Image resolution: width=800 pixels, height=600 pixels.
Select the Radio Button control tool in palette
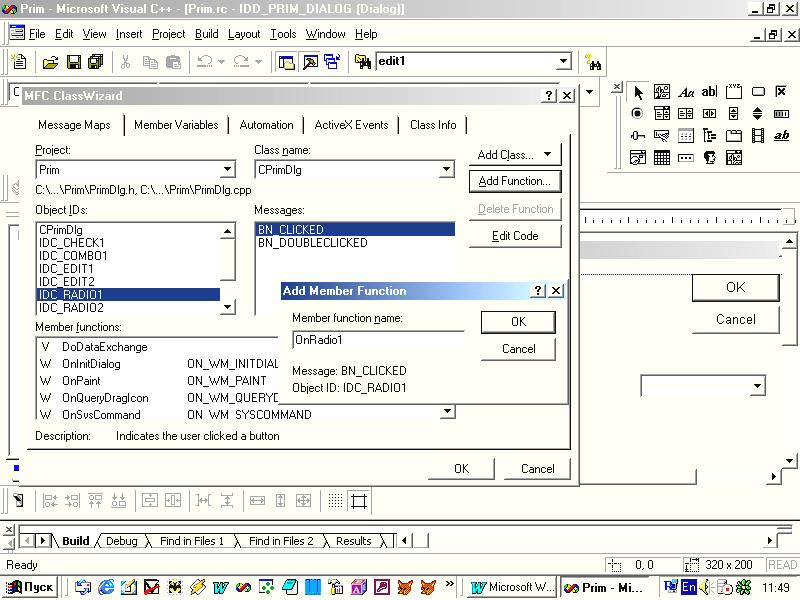(x=637, y=113)
